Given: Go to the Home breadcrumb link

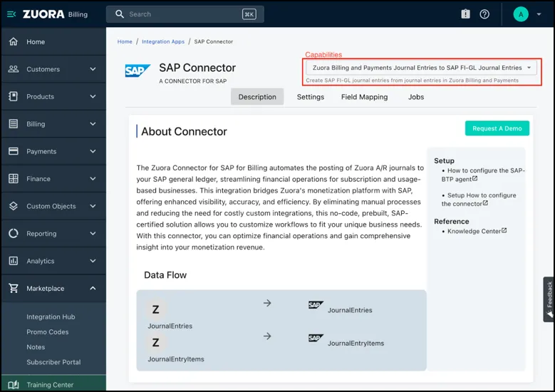Looking at the screenshot, I should tap(125, 41).
